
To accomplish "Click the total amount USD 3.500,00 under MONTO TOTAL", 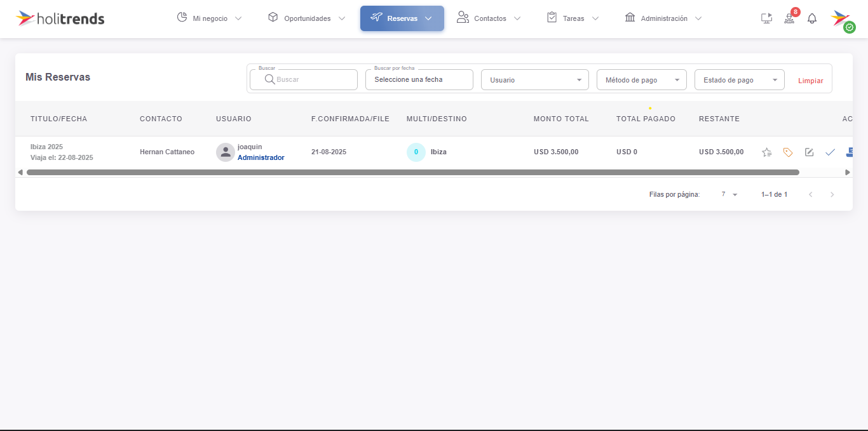I will pyautogui.click(x=556, y=152).
